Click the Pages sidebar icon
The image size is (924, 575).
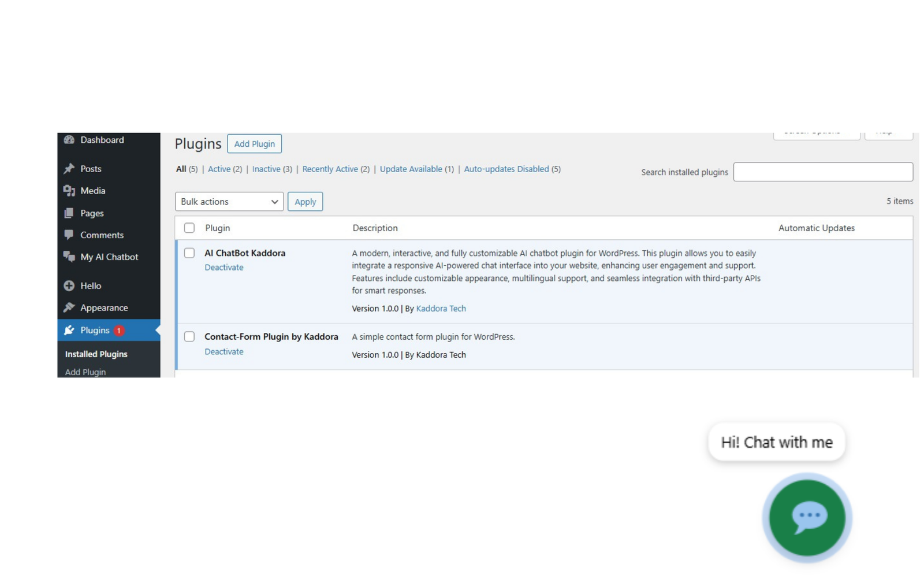pyautogui.click(x=69, y=213)
